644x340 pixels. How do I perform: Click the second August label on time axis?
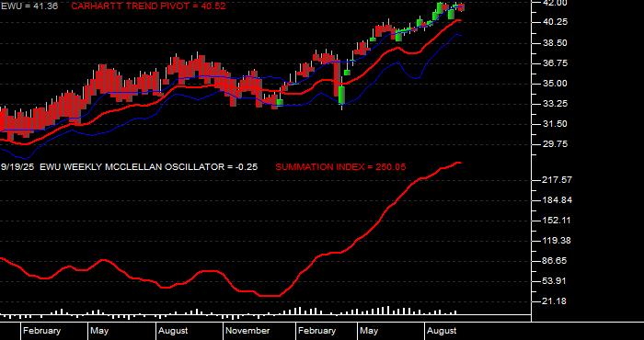tap(442, 331)
